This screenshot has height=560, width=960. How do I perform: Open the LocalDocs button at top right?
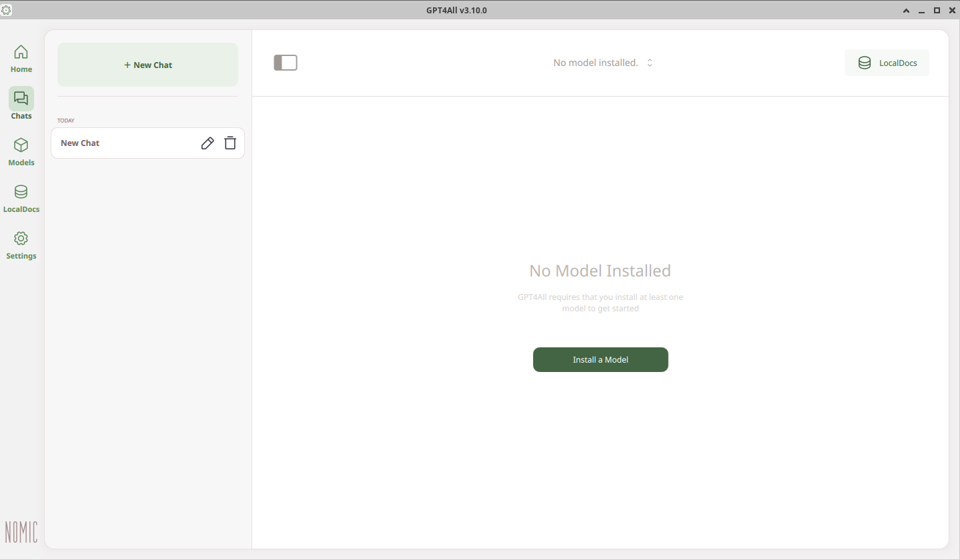pyautogui.click(x=887, y=63)
